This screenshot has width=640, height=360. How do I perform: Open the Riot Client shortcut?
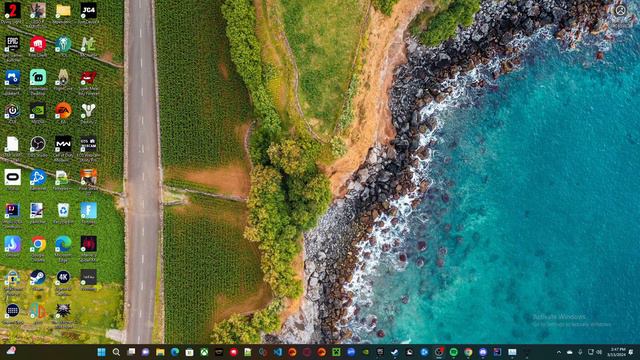pos(38,44)
